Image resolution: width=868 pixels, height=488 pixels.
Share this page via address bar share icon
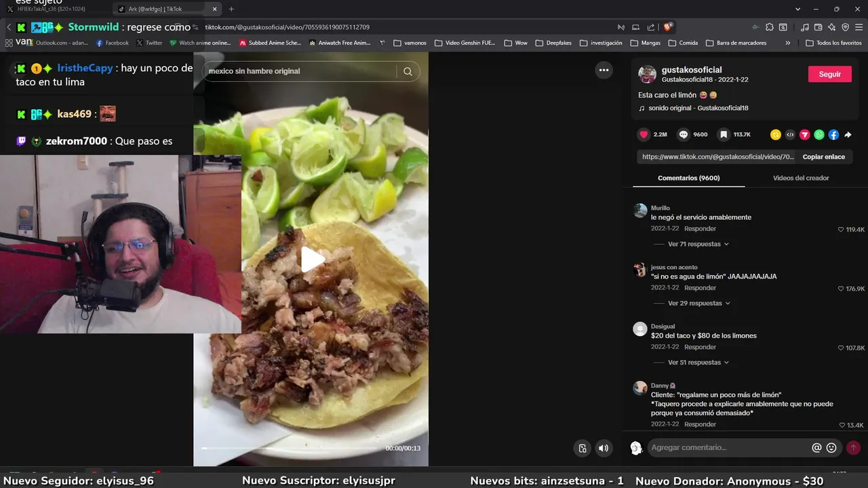click(x=651, y=27)
